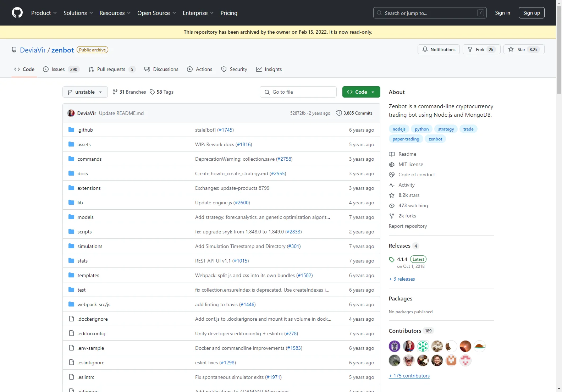Open the zenbot repository link
Viewport: 562px width, 392px height.
(x=63, y=50)
